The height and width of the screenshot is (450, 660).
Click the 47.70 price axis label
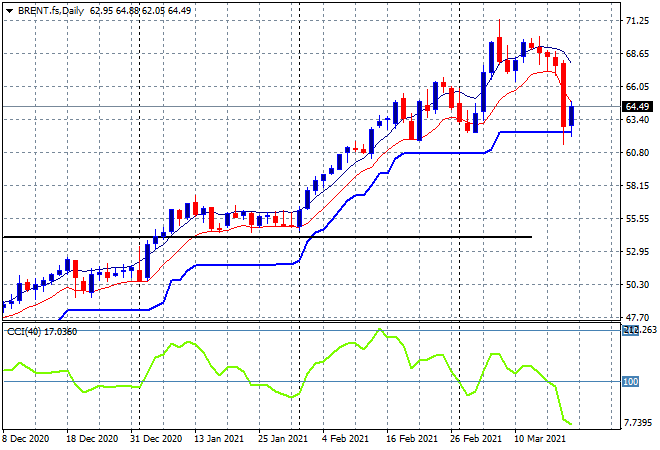tap(637, 317)
